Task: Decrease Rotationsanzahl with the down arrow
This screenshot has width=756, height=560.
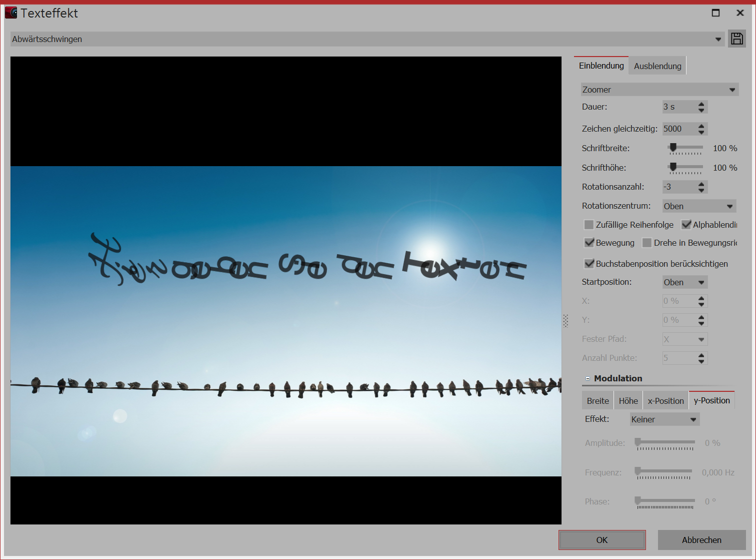Action: tap(701, 190)
